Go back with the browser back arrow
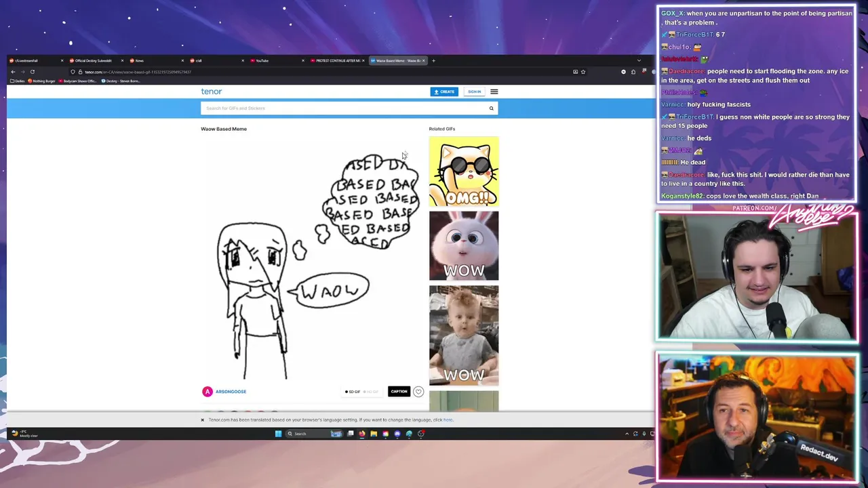Screen dimensions: 868x488 click(x=13, y=72)
